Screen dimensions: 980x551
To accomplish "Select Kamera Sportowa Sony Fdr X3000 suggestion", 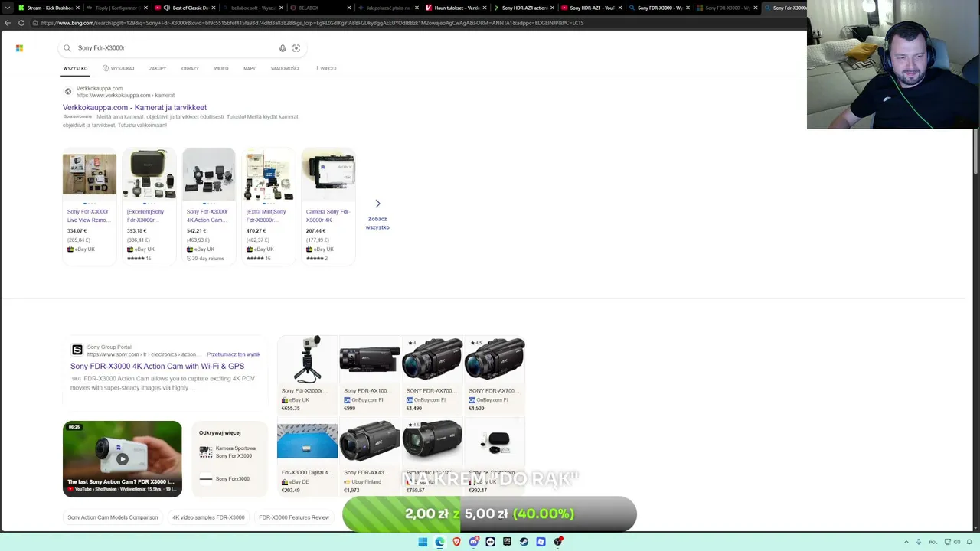I will tap(228, 452).
